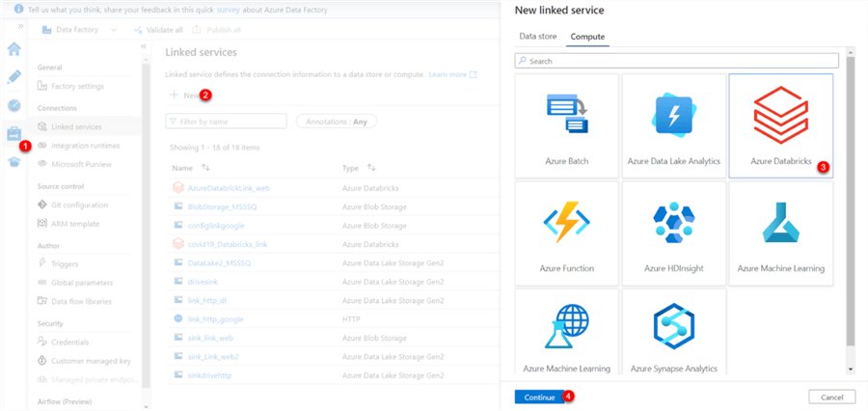Viewport: 868px width, 411px height.
Task: Select Azure Machine Learning tile with globe icon
Action: [566, 333]
